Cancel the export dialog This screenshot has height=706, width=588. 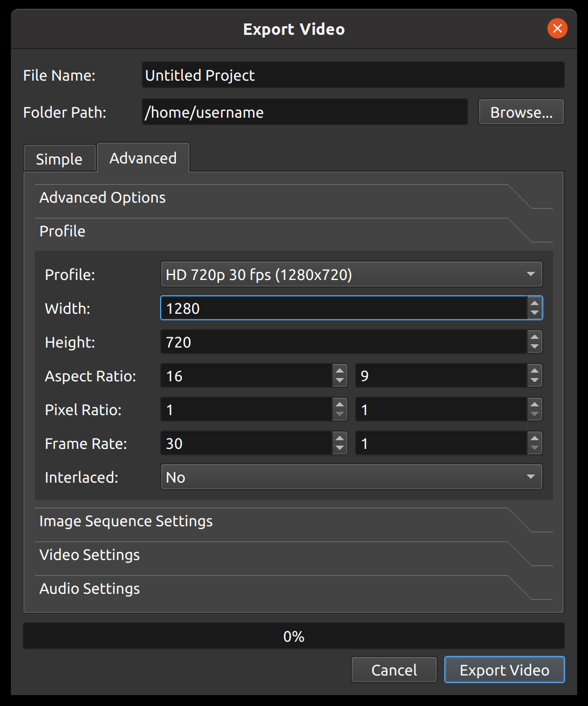point(394,670)
